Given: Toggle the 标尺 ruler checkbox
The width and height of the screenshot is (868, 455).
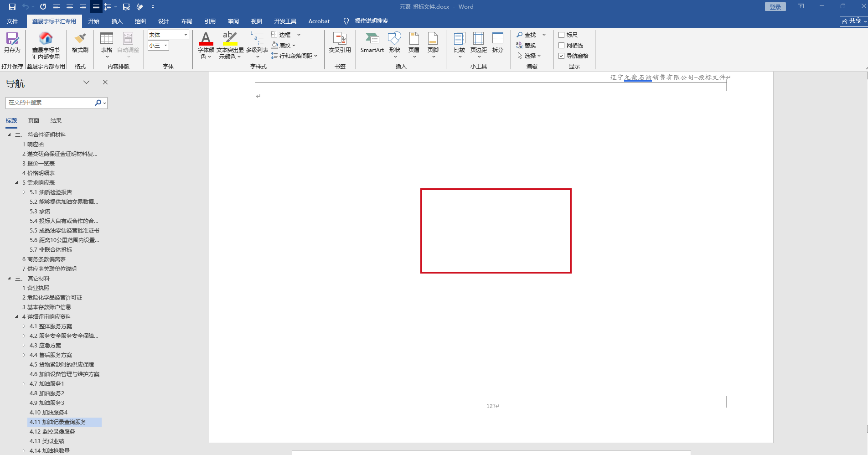Looking at the screenshot, I should pos(562,35).
